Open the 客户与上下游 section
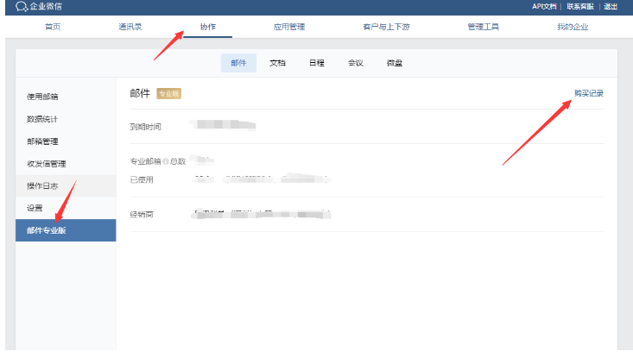The width and height of the screenshot is (633, 364). tap(386, 27)
